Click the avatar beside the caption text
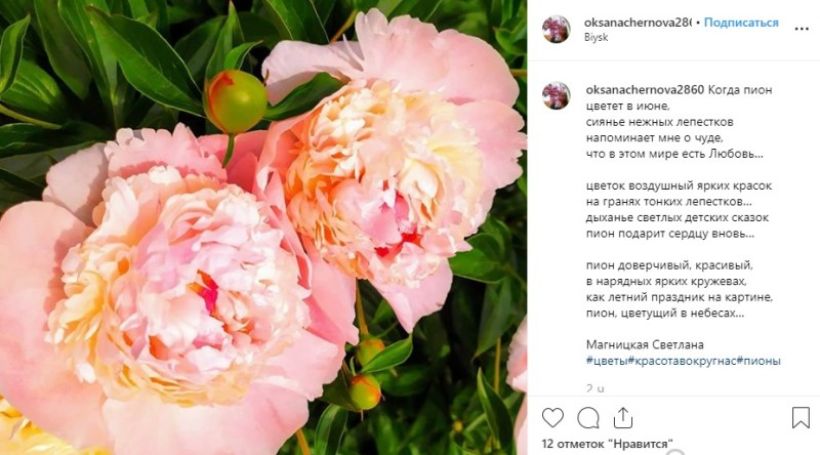The width and height of the screenshot is (820, 455). (x=556, y=96)
